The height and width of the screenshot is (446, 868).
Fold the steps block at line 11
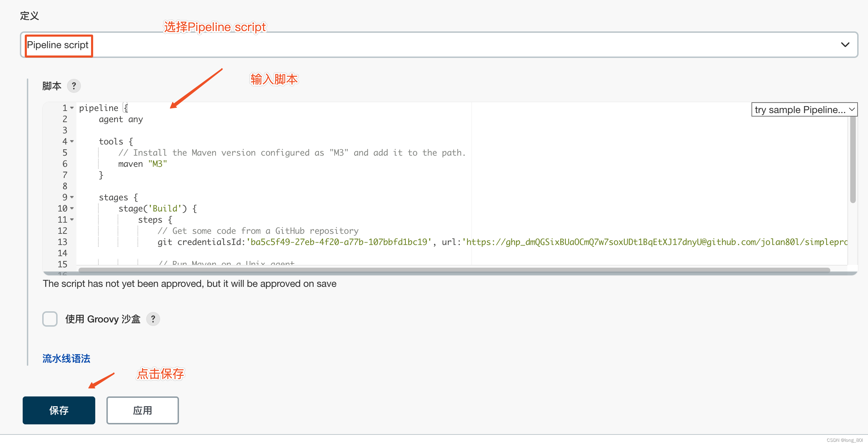coord(72,220)
